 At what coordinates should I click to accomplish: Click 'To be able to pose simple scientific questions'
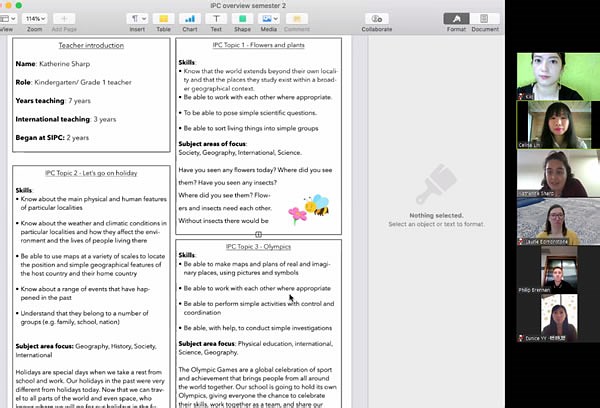pos(250,113)
